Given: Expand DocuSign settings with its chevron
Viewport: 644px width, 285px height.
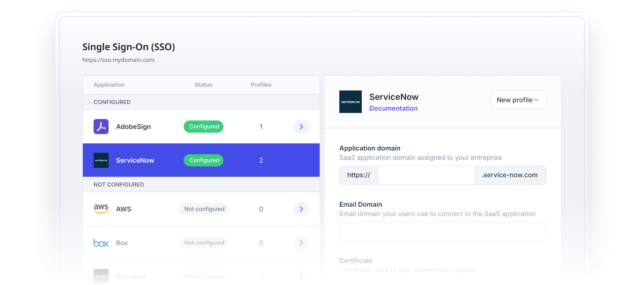Looking at the screenshot, I should coord(301,276).
